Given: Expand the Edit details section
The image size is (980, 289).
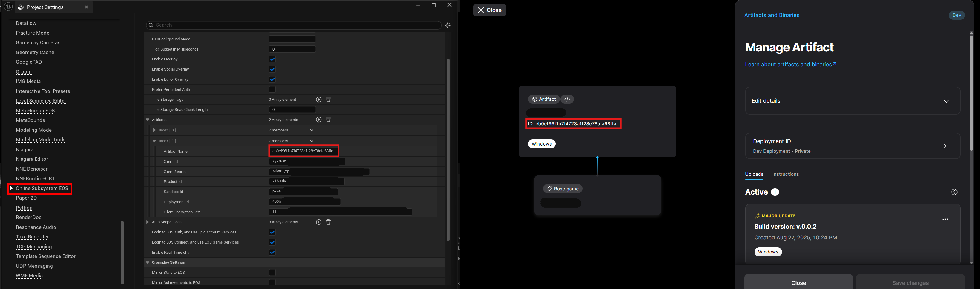Looking at the screenshot, I should tap(947, 101).
